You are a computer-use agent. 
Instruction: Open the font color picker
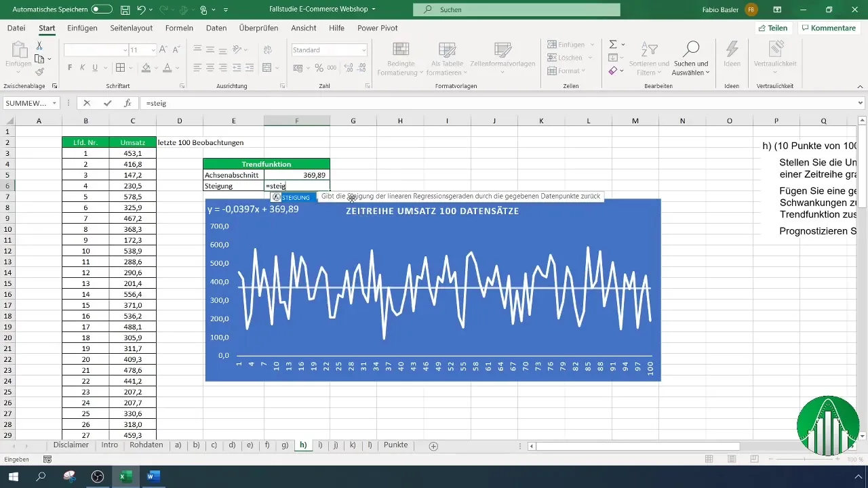point(166,68)
